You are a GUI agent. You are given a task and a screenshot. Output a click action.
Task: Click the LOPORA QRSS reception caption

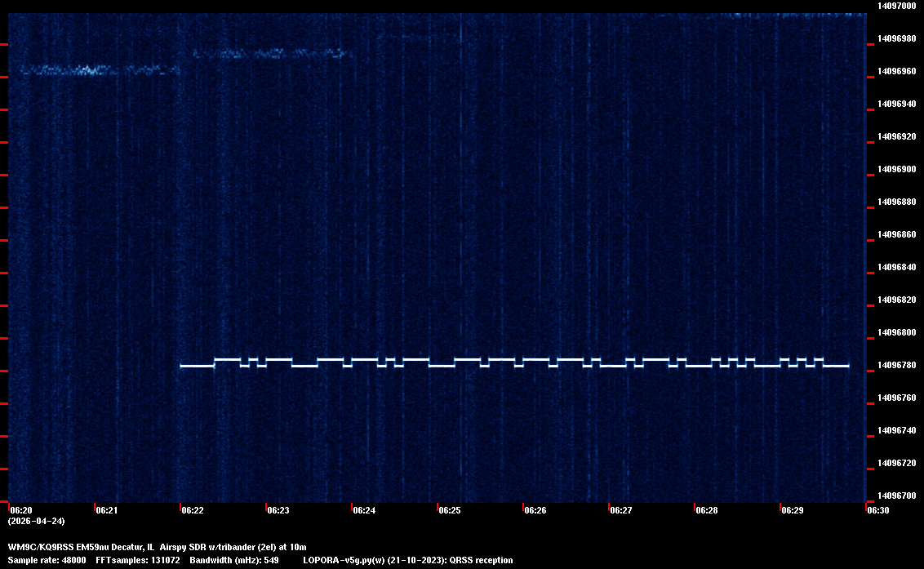[407, 560]
